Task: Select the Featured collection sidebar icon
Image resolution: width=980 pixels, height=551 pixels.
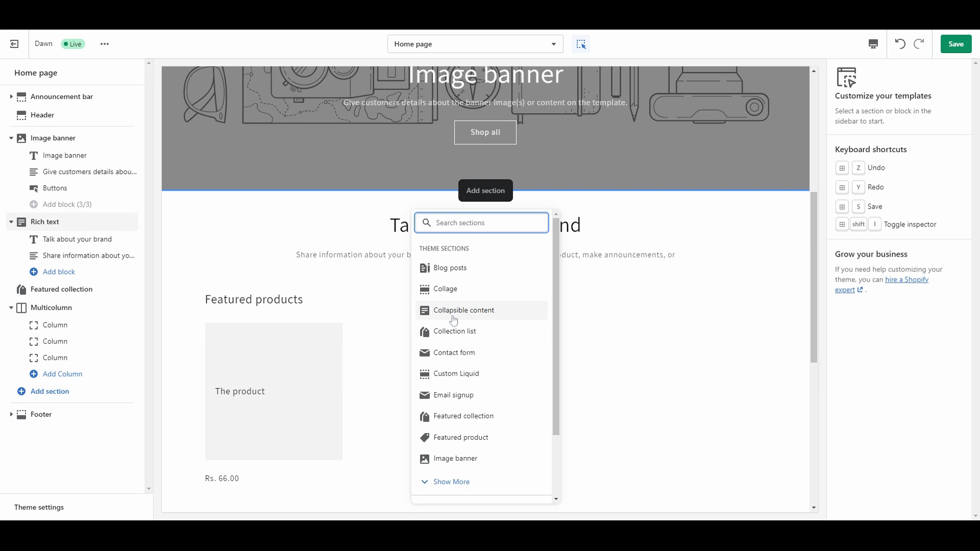Action: click(x=21, y=290)
